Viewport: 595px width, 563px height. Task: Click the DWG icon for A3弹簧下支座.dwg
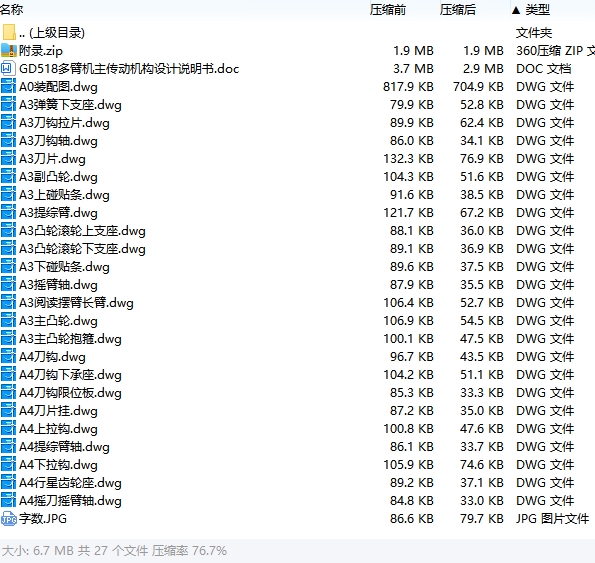[x=8, y=104]
